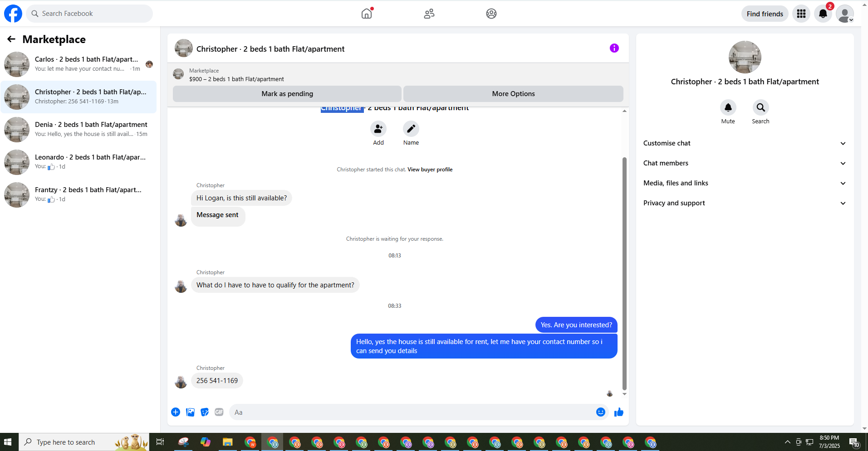Choose a GIF icon
The image size is (868, 451).
(x=219, y=412)
